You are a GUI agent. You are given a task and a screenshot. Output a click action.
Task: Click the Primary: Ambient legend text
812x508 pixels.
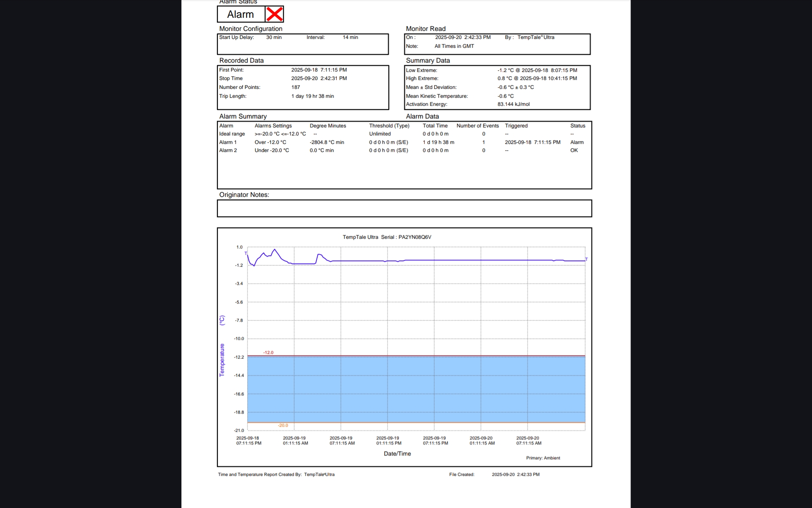(x=543, y=458)
